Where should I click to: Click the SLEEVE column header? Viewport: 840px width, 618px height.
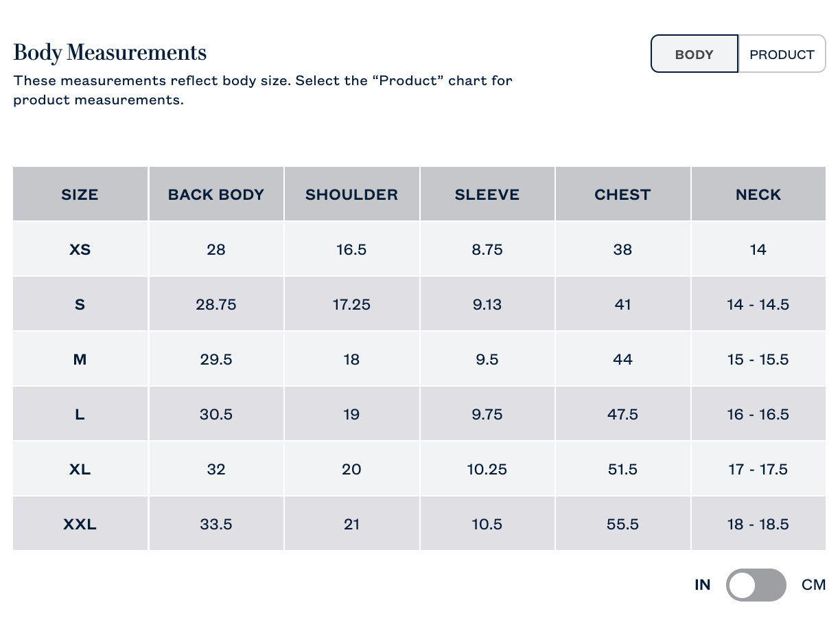click(487, 194)
